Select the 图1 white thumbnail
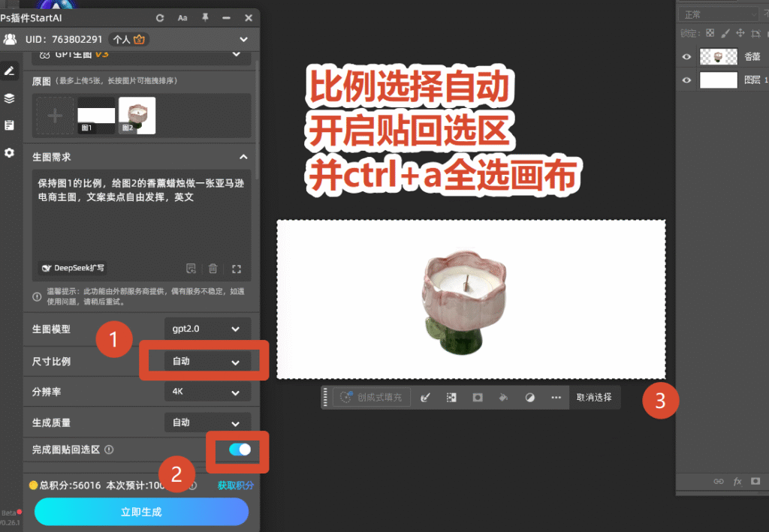The height and width of the screenshot is (532, 769). coord(96,116)
